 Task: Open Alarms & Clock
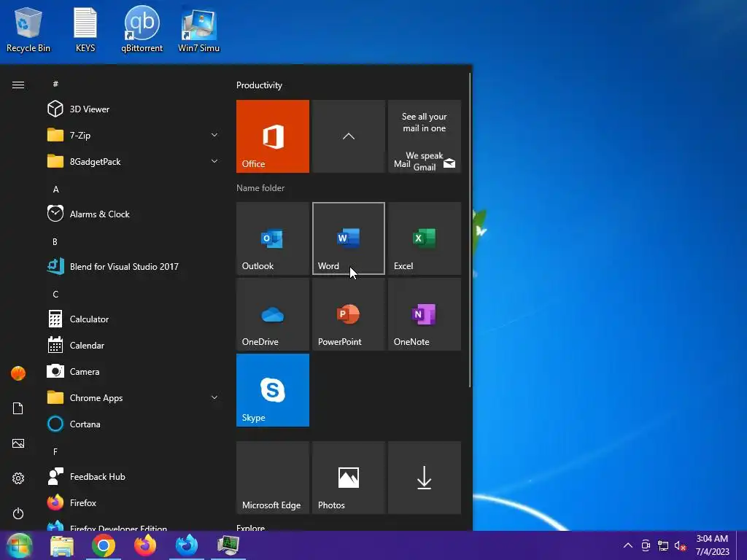click(133, 214)
